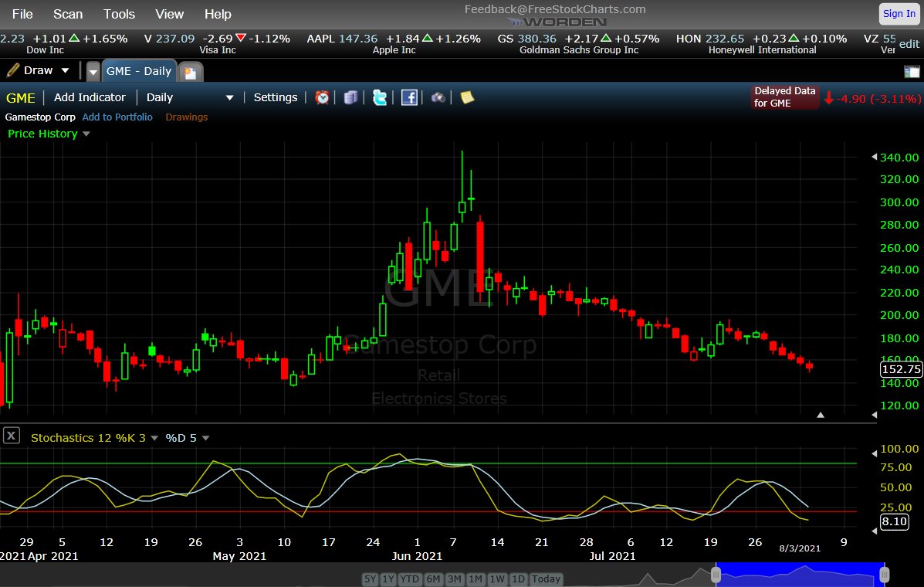Open chart Settings
This screenshot has height=587, width=924.
[x=276, y=97]
